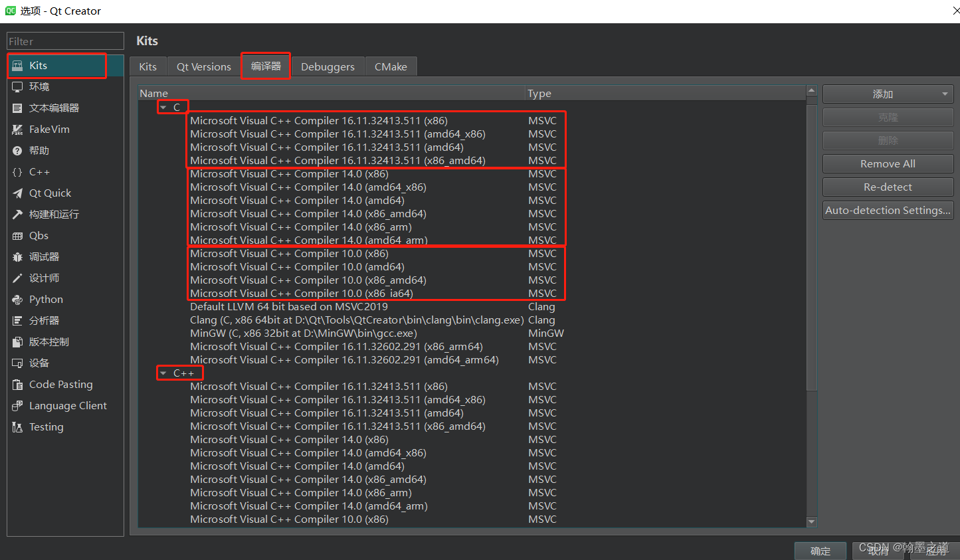Select the FakeVim settings page
Viewport: 960px width, 560px height.
(x=50, y=129)
